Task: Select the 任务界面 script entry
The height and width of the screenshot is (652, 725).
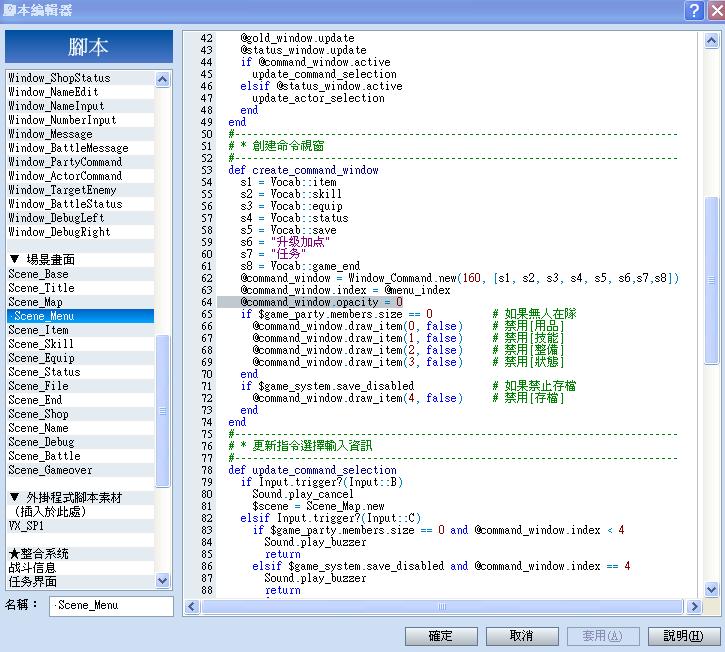Action: coord(80,581)
